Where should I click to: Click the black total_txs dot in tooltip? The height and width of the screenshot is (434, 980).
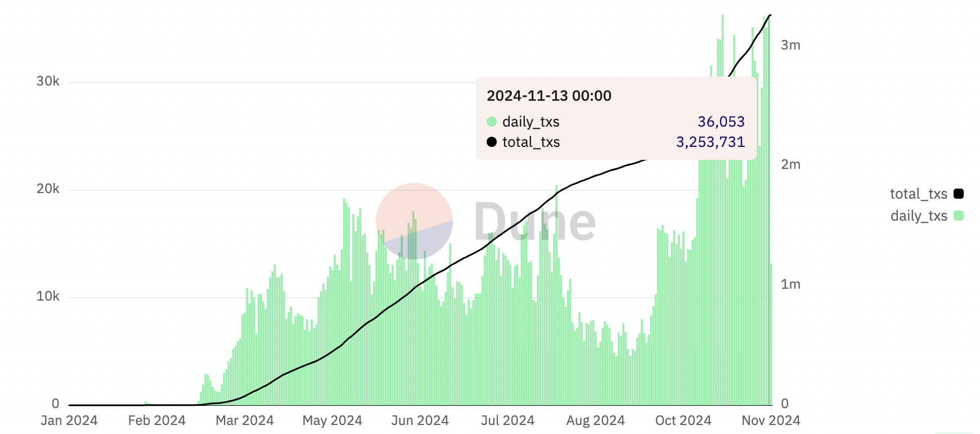pyautogui.click(x=492, y=142)
